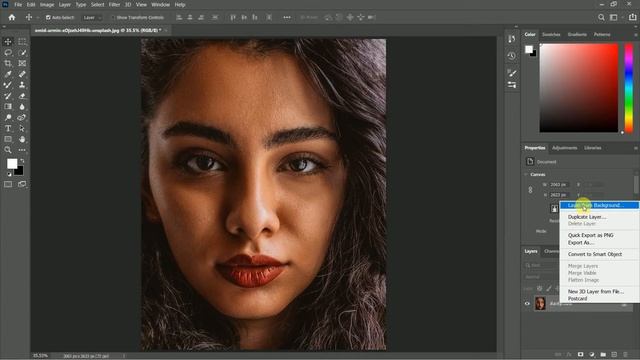Viewport: 640px width, 360px height.
Task: Toggle the Auto-Select checkbox
Action: click(48, 18)
